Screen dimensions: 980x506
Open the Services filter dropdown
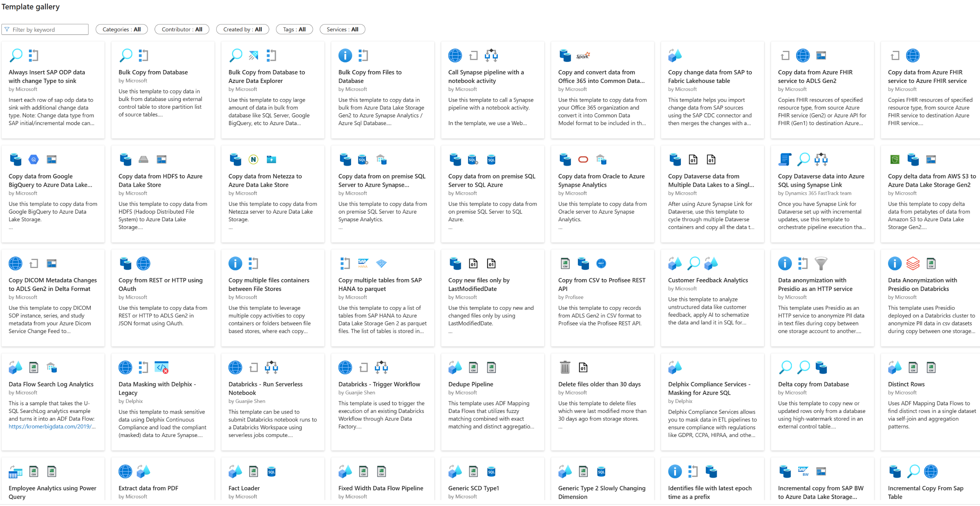point(342,29)
